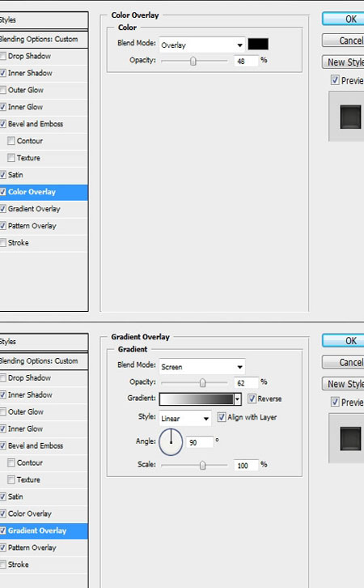Click the Angle field showing 90
Viewport: 364px width, 588px height.
[x=200, y=442]
